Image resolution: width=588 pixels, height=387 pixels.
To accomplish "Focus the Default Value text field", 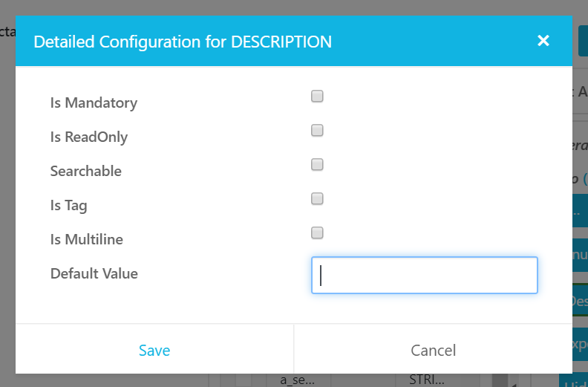I will tap(424, 275).
